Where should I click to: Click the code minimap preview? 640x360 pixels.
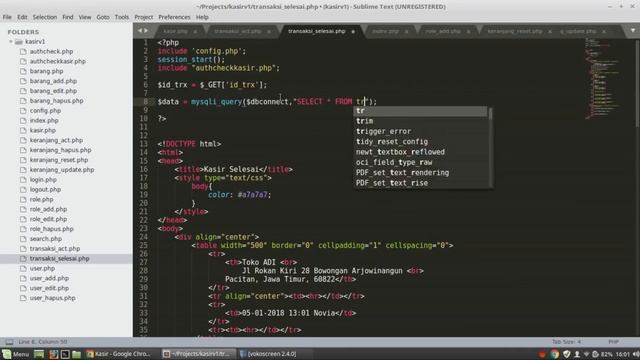(x=602, y=78)
